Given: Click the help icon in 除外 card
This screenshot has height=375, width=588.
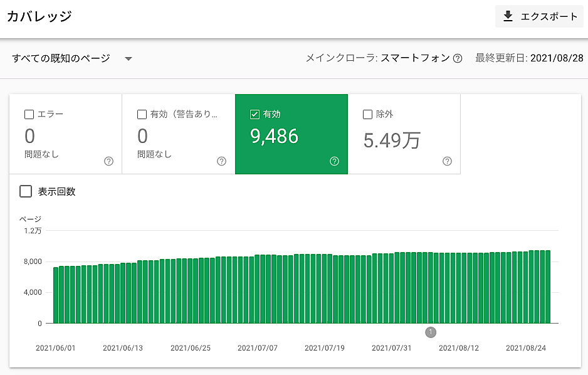Looking at the screenshot, I should click(x=447, y=161).
